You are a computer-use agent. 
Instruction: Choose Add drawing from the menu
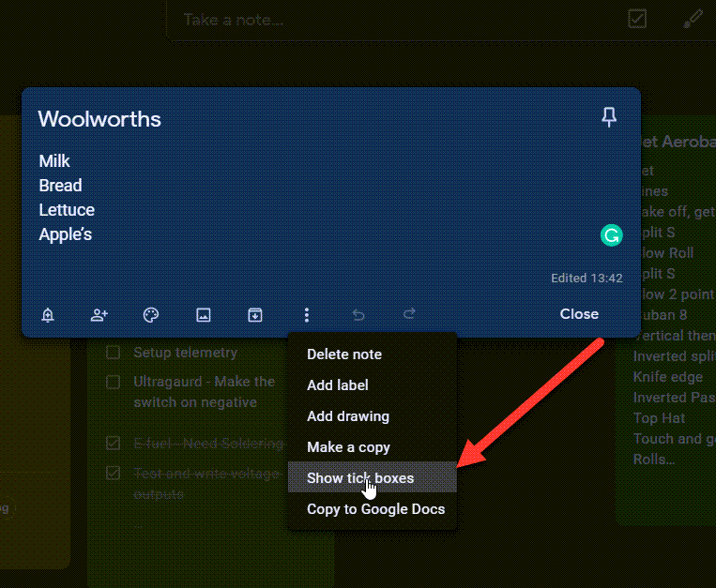373,416
